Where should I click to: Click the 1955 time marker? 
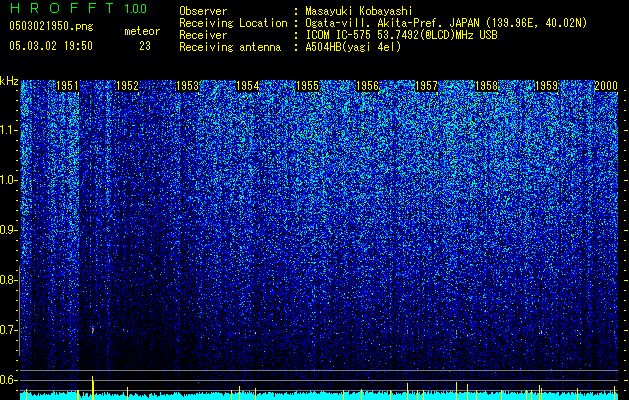coord(307,86)
